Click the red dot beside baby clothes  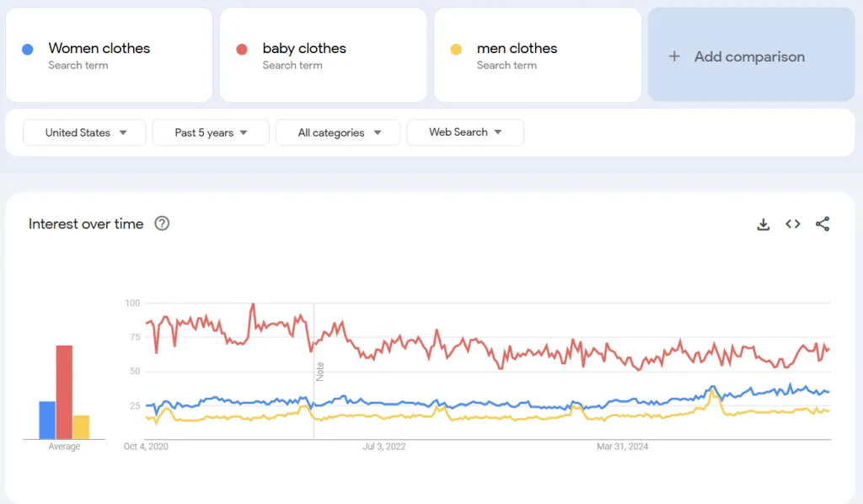242,50
